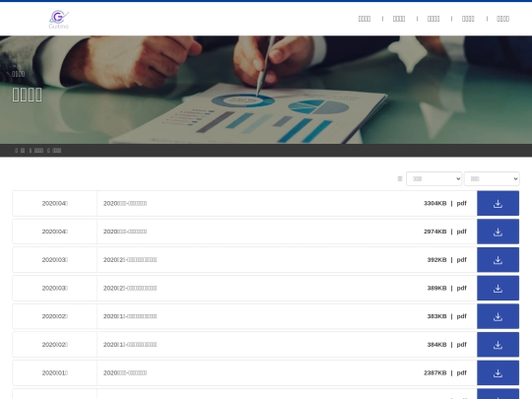Open the wider filter dropdown beside the label
This screenshot has height=399, width=532.
tap(433, 178)
